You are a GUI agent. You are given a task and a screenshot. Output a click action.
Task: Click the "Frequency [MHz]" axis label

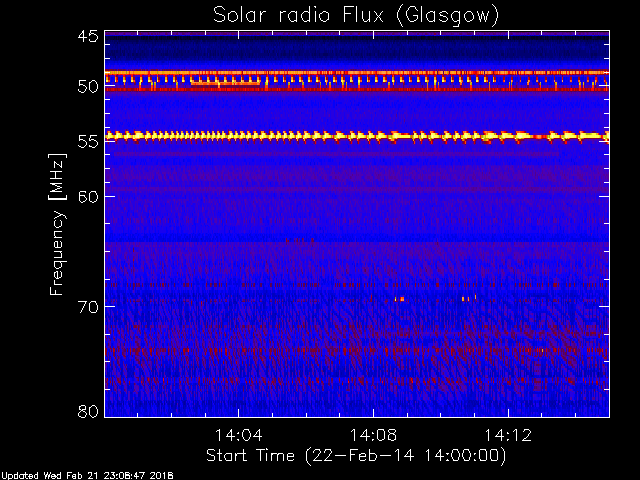[57, 224]
